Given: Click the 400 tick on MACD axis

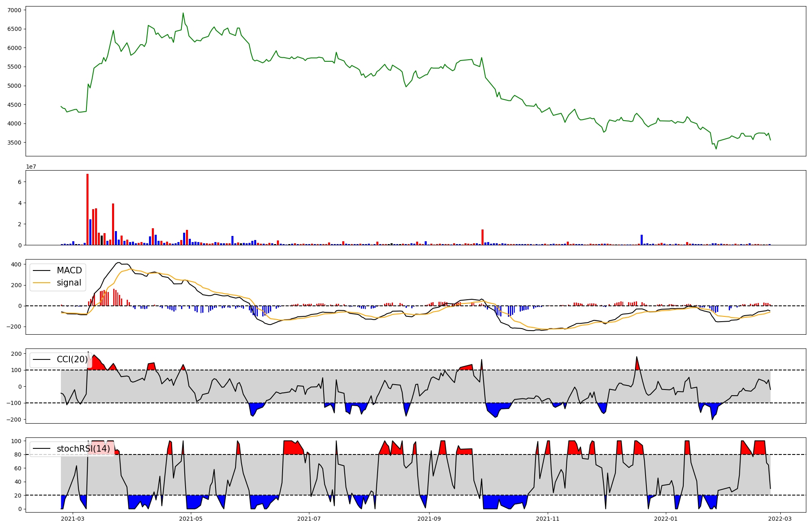Looking at the screenshot, I should coord(16,264).
